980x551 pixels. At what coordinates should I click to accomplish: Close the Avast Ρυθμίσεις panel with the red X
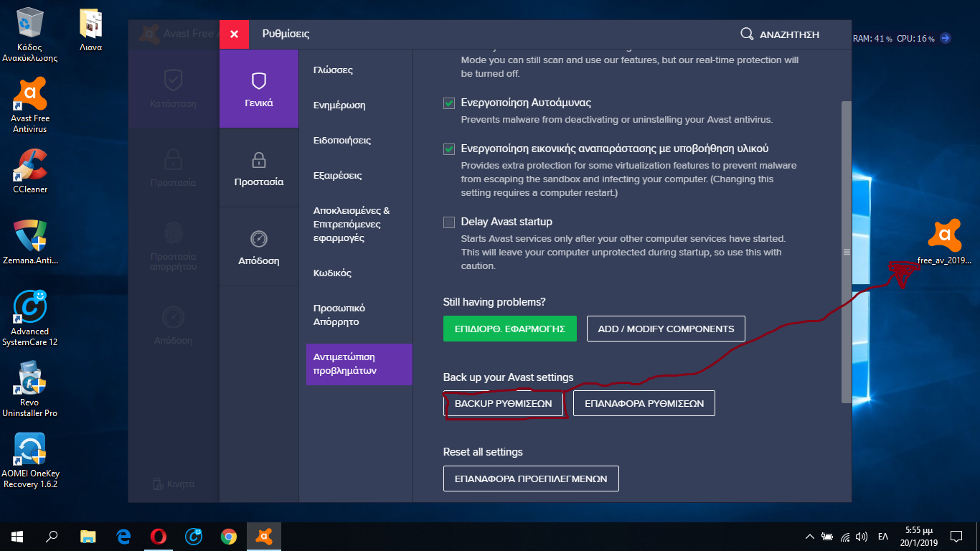click(x=234, y=34)
